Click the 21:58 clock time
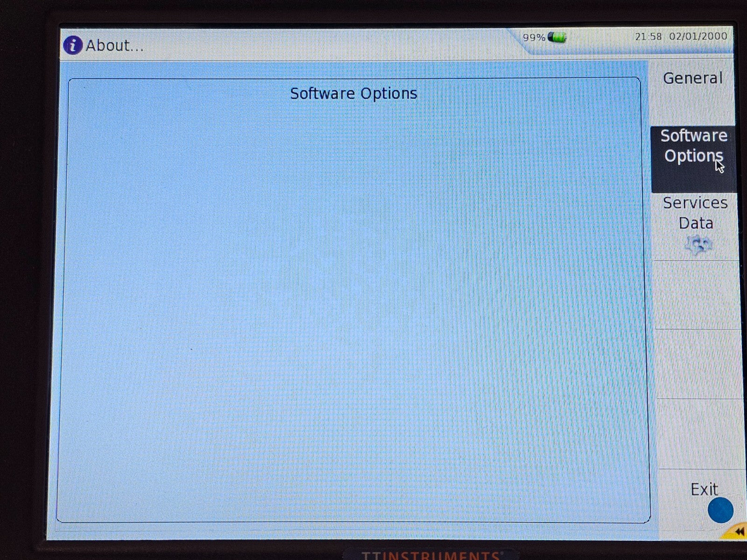This screenshot has height=560, width=747. coord(648,36)
